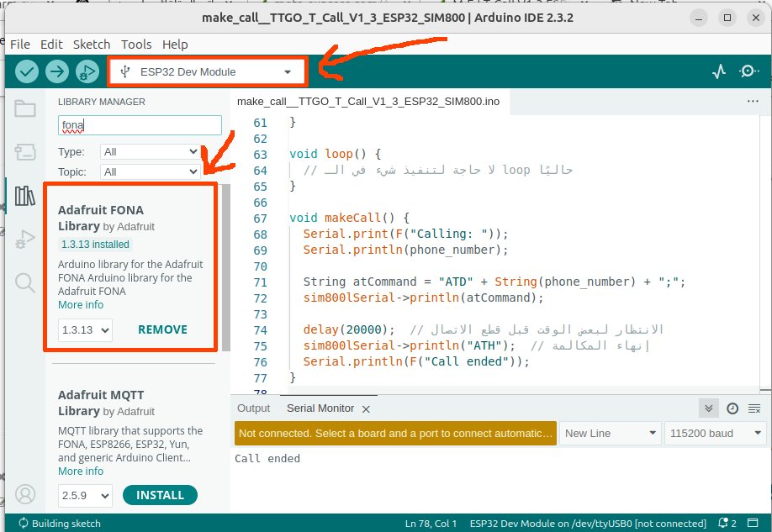This screenshot has width=772, height=532.
Task: Click the Serial Monitor message input field
Action: [x=395, y=434]
